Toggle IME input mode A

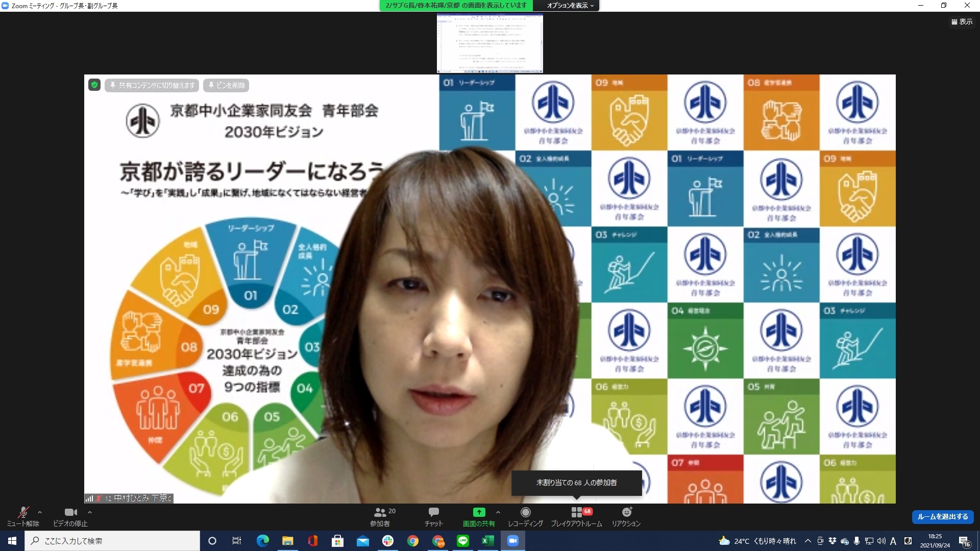[x=893, y=541]
